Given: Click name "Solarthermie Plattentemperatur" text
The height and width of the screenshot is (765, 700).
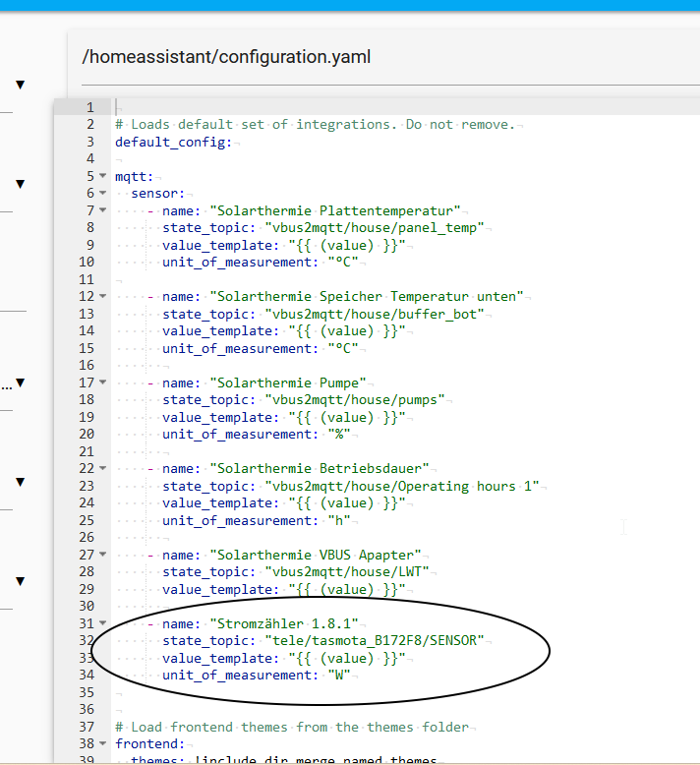Looking at the screenshot, I should point(312,210).
